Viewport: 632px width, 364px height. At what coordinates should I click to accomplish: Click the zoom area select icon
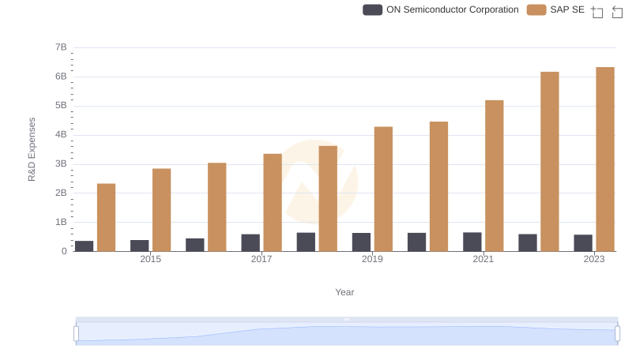(x=597, y=12)
